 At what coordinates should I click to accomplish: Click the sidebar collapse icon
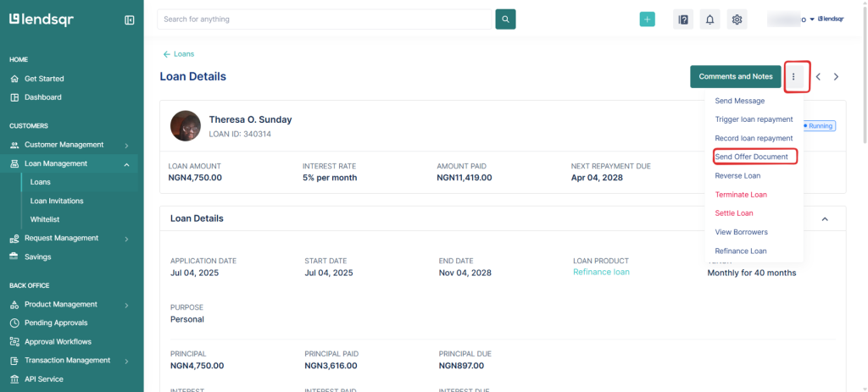point(129,19)
